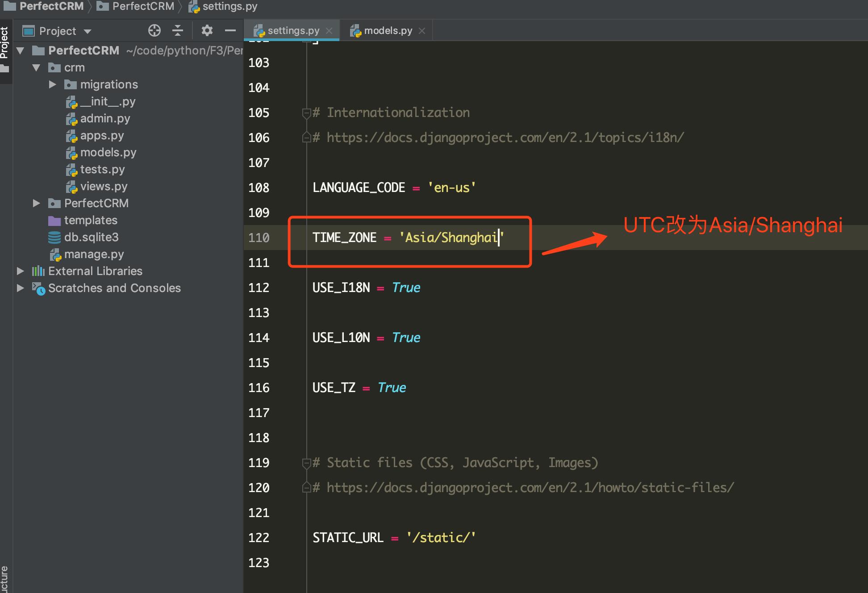Click the i18n docs URL comment on line 106
Viewport: 868px width, 593px height.
point(498,138)
